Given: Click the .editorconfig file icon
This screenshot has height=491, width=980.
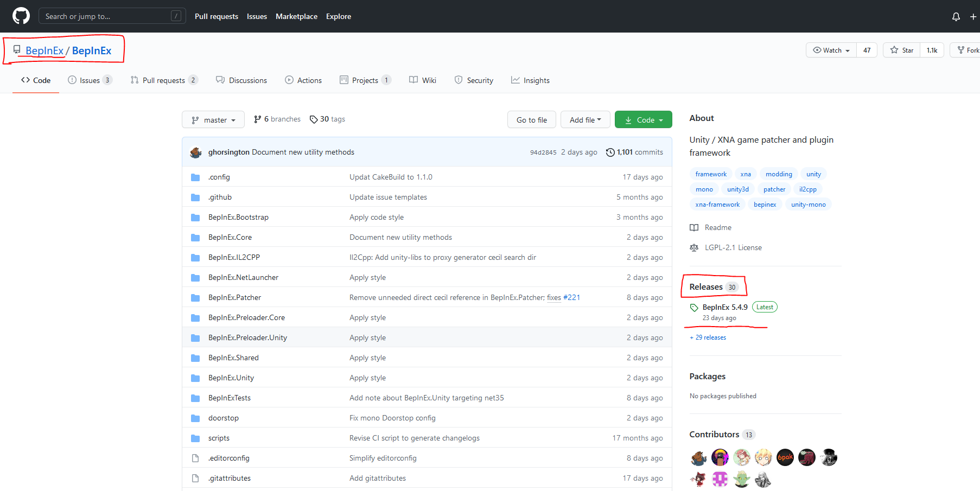Looking at the screenshot, I should [x=195, y=458].
